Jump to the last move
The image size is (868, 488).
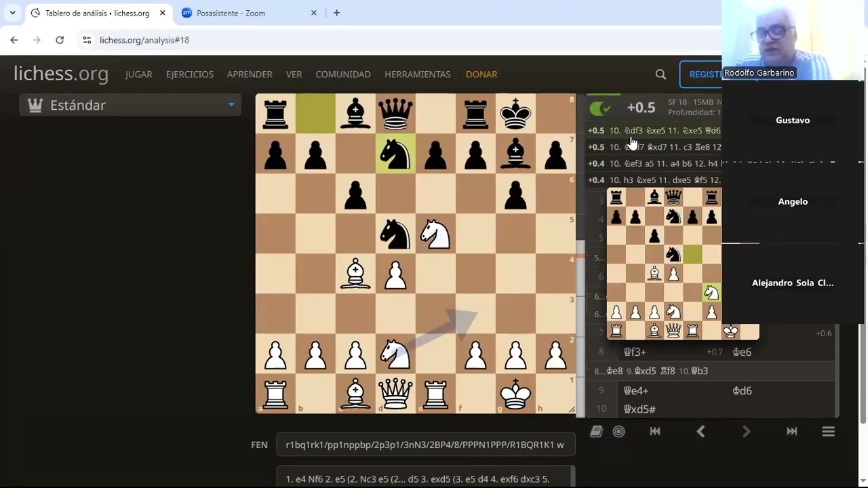tap(791, 431)
